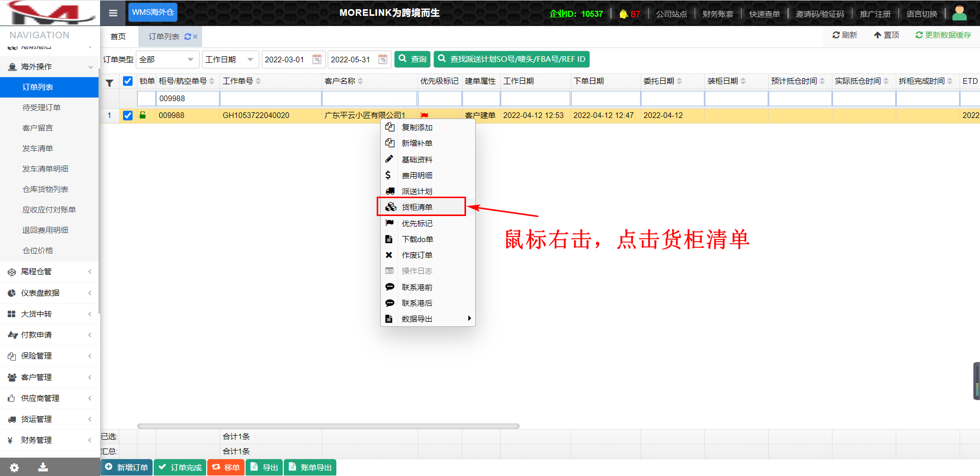Open the user avatar profile icon
The height and width of the screenshot is (476, 980).
[959, 13]
